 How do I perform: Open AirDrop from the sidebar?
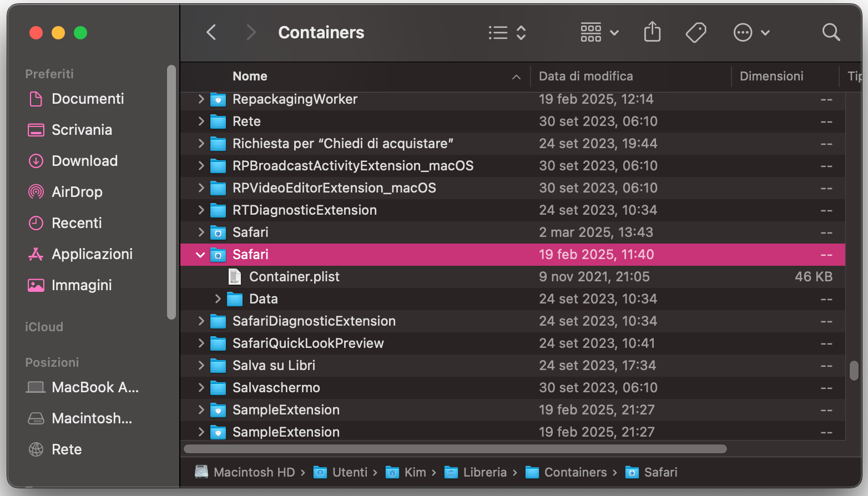coord(78,192)
